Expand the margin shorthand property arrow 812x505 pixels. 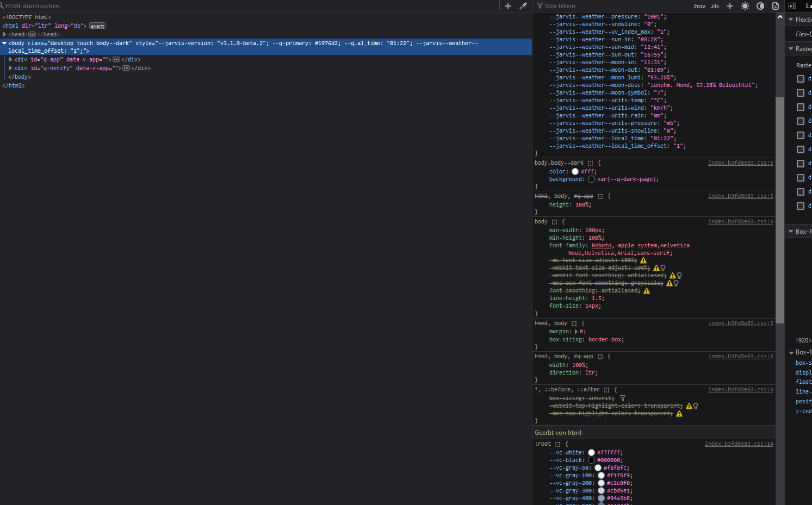[576, 332]
